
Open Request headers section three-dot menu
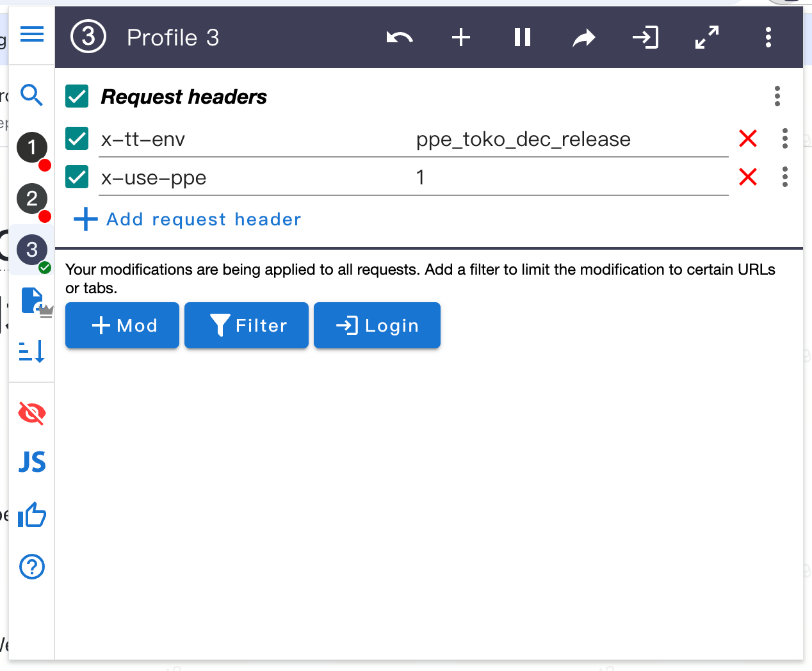pyautogui.click(x=777, y=96)
